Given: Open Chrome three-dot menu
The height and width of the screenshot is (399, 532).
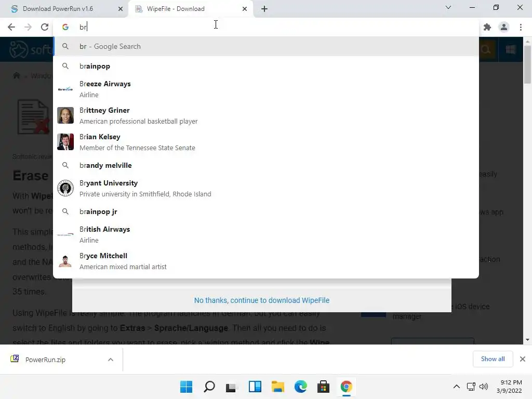Looking at the screenshot, I should (x=521, y=27).
